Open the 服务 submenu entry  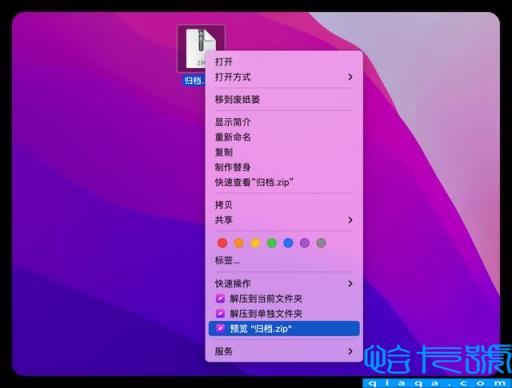tap(284, 351)
